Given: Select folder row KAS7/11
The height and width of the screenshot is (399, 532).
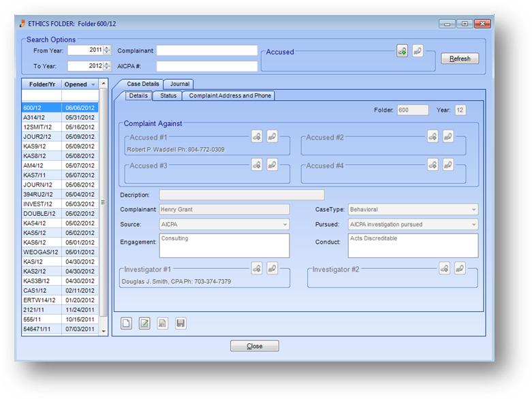Looking at the screenshot, I should [x=60, y=175].
